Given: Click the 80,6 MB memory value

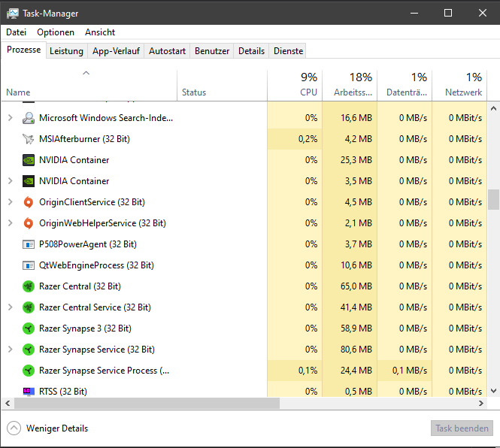Looking at the screenshot, I should coord(356,350).
